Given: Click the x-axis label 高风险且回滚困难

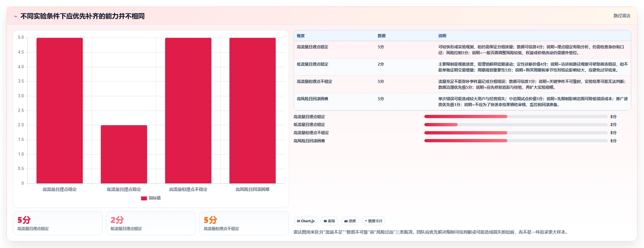Looking at the screenshot, I should (x=253, y=189).
